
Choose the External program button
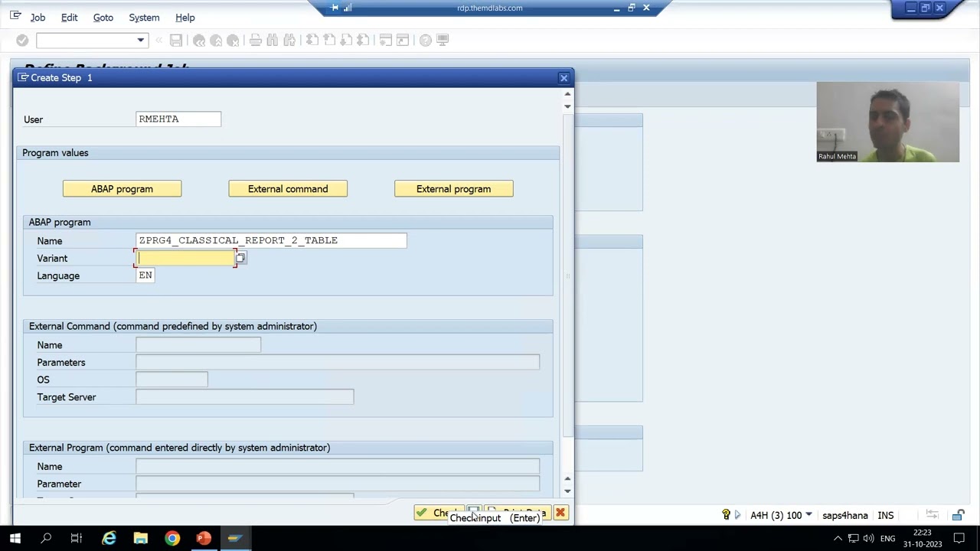tap(453, 189)
